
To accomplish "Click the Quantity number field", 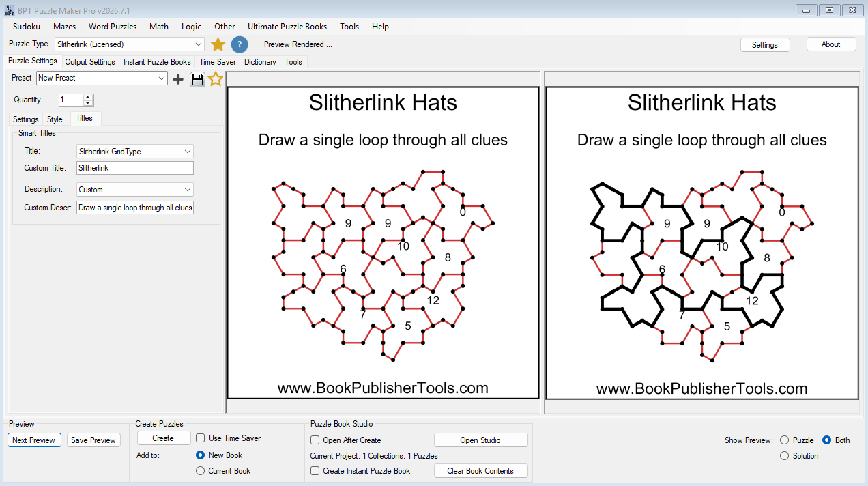I will pos(71,100).
